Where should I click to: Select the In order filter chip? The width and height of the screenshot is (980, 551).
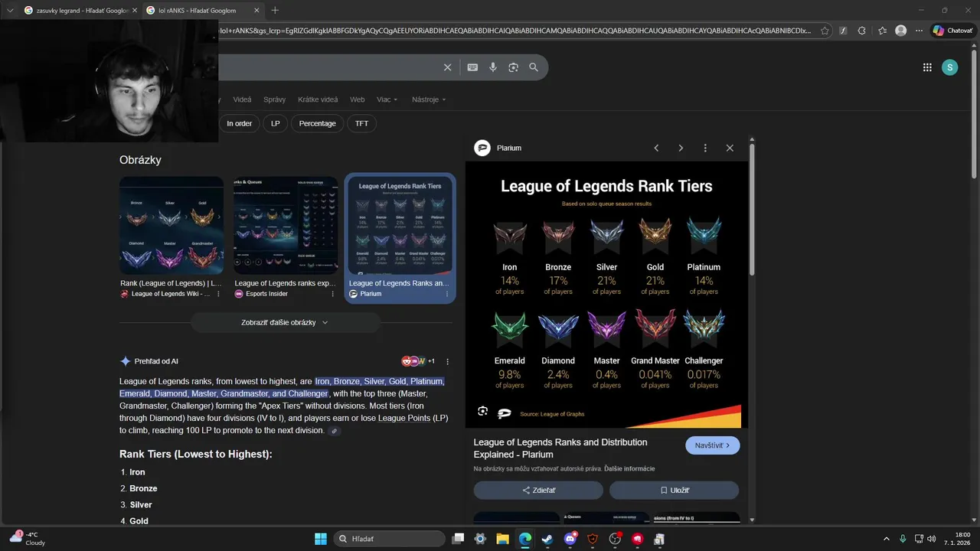[239, 123]
